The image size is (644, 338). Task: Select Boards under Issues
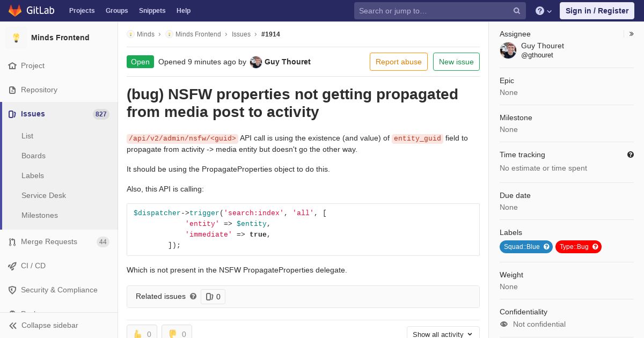pos(33,156)
